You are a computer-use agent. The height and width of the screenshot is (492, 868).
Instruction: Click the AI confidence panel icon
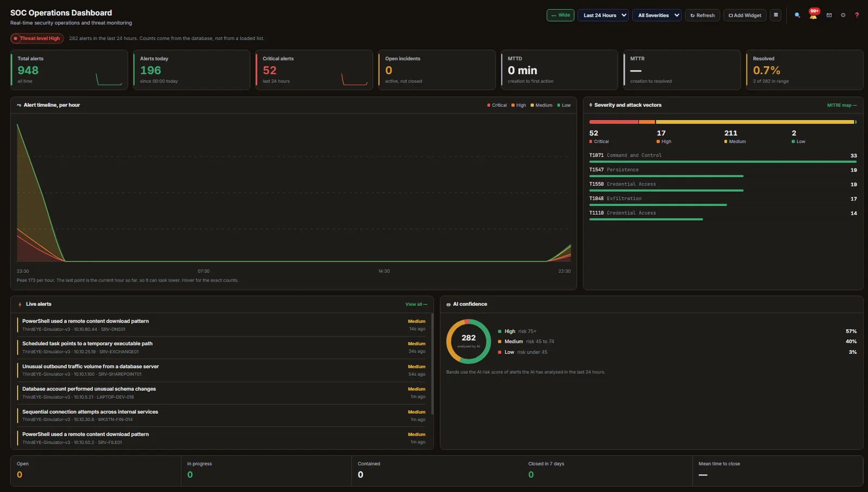pyautogui.click(x=448, y=304)
